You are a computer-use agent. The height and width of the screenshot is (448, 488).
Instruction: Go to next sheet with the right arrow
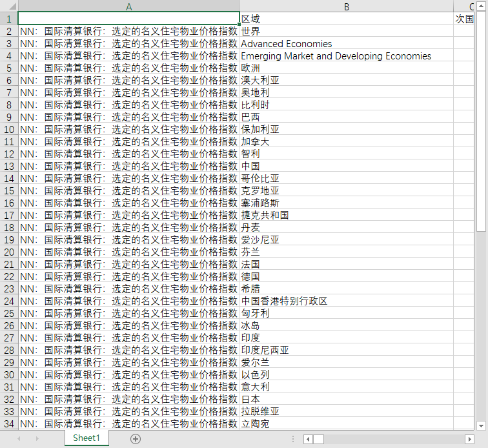pos(37,439)
